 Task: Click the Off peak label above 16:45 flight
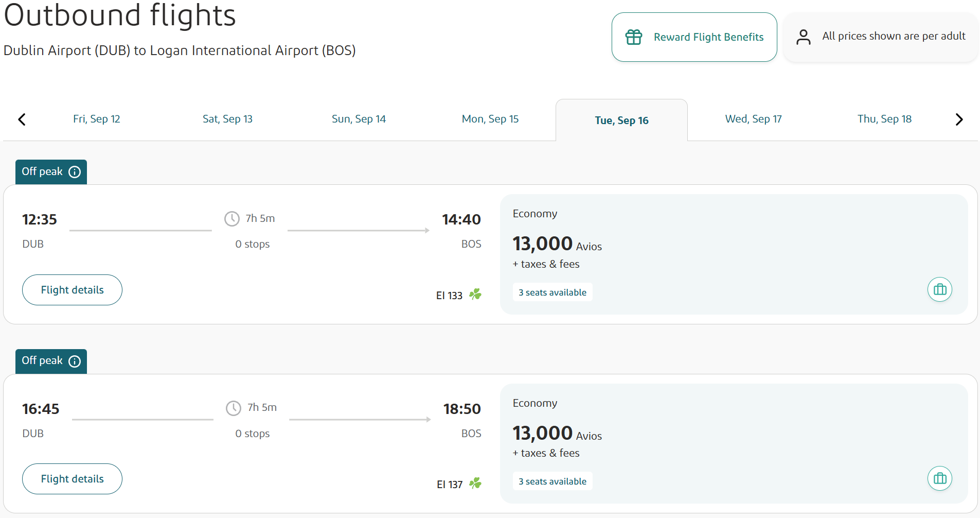tap(42, 360)
